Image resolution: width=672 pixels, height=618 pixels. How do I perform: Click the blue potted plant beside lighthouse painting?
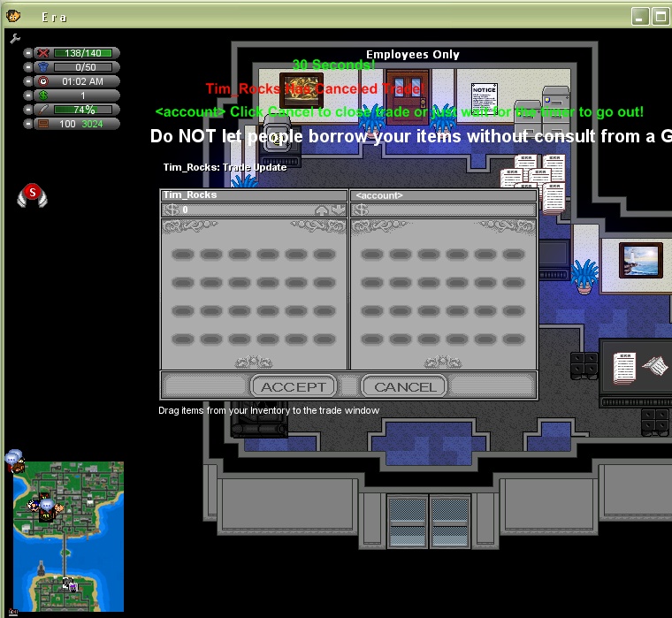click(584, 277)
